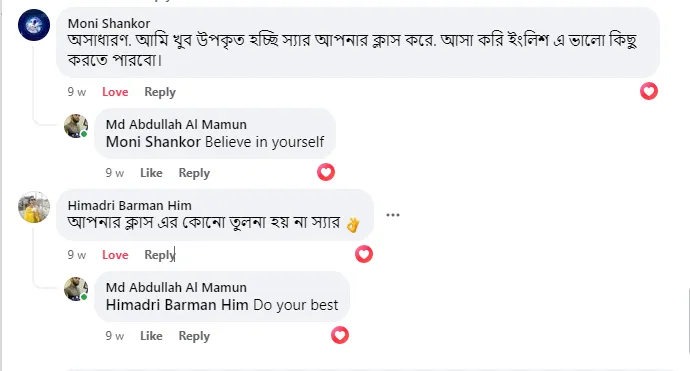Image resolution: width=690 pixels, height=371 pixels.
Task: Toggle Love on Himadri Barman Him's comment
Action: pyautogui.click(x=115, y=255)
